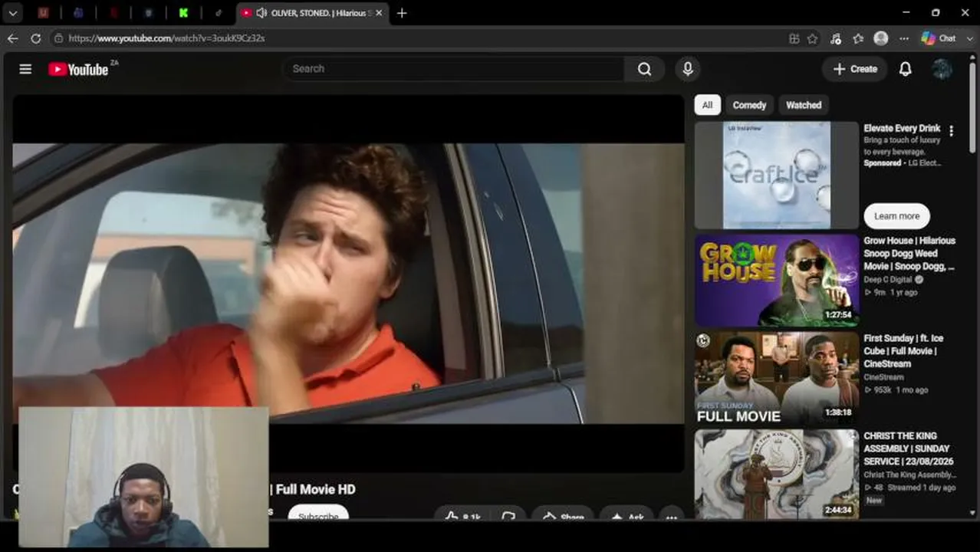Share the video
Screen dimensions: 980x552
[564, 515]
